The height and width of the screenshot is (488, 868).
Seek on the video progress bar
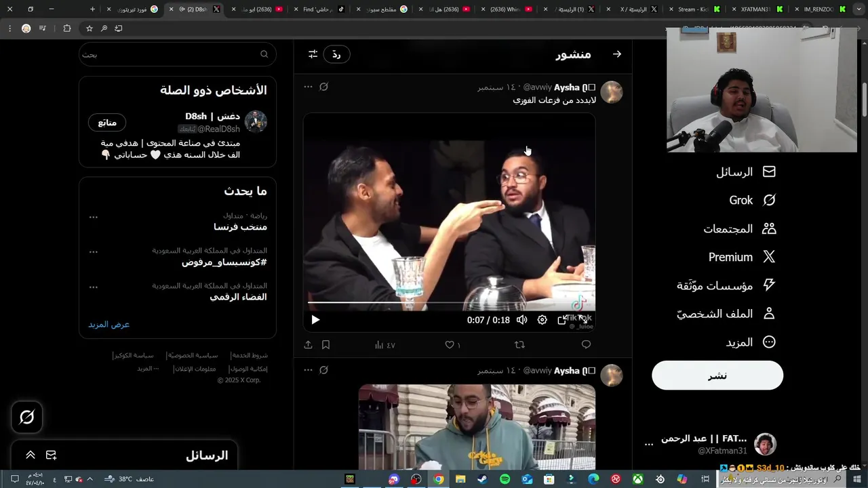pos(449,303)
